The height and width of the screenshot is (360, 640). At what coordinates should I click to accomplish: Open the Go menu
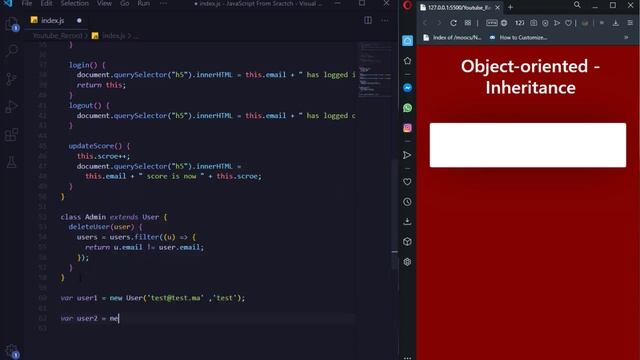pyautogui.click(x=124, y=3)
